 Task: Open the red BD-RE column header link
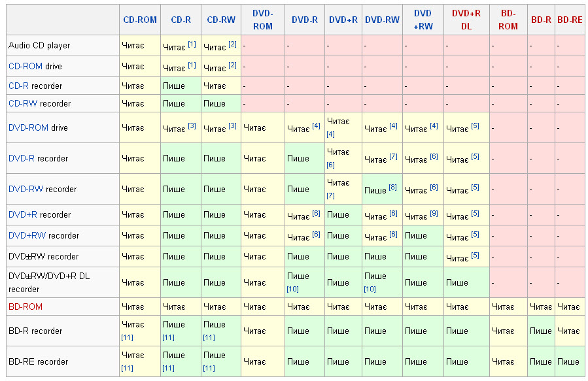[x=570, y=20]
